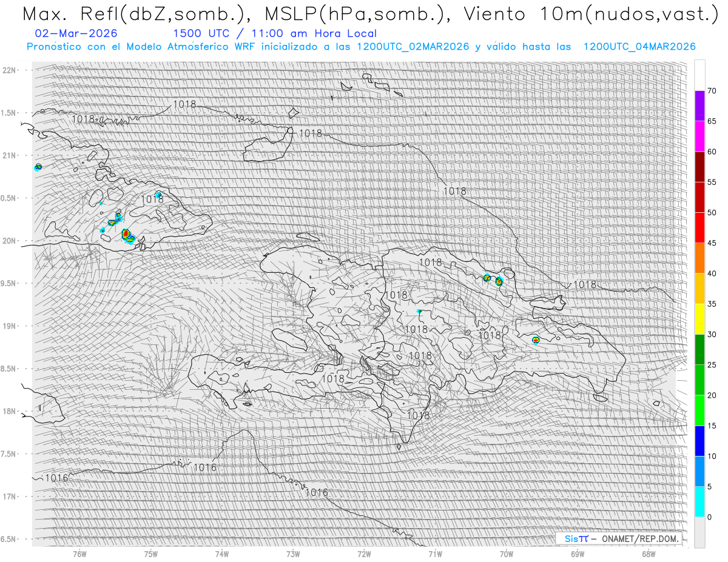Click "1200UTC_04MAR2026" valid-until text
Image resolution: width=728 pixels, height=562 pixels.
click(639, 47)
